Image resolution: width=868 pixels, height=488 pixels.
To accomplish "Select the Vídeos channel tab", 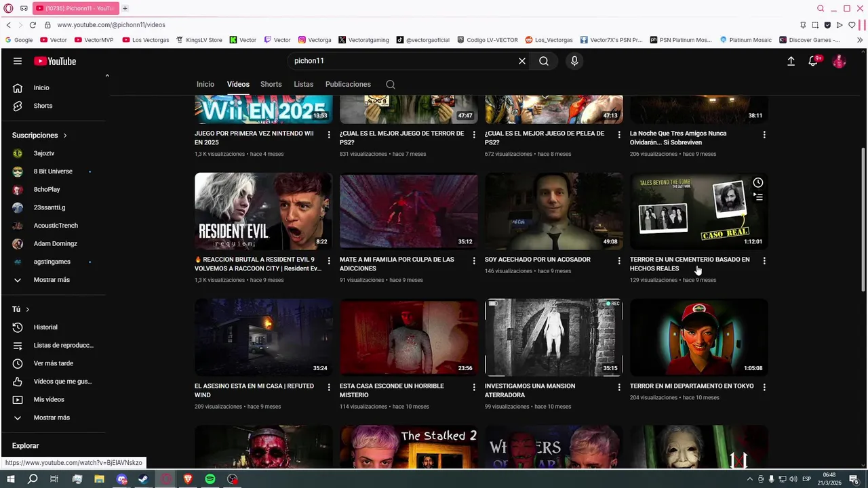I will (x=238, y=85).
